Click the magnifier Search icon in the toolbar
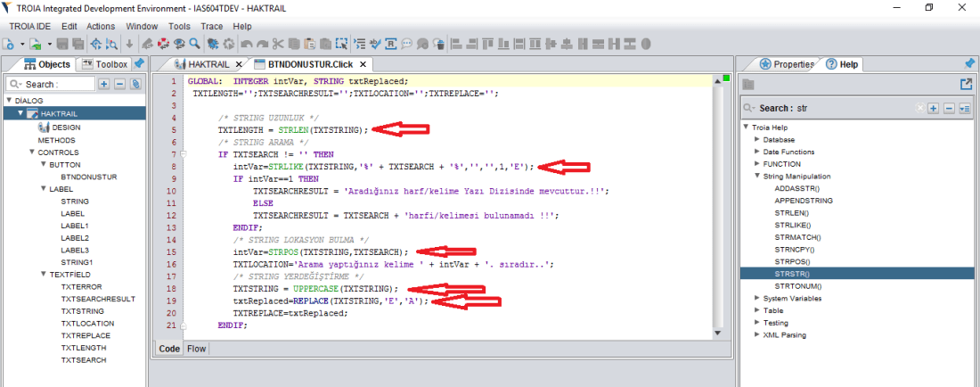 click(x=193, y=43)
